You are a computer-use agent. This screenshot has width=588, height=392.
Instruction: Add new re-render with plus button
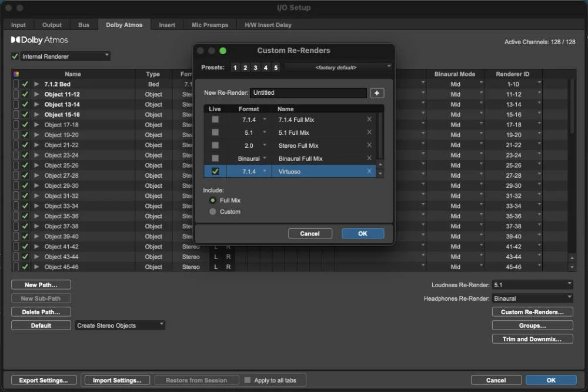[x=377, y=93]
